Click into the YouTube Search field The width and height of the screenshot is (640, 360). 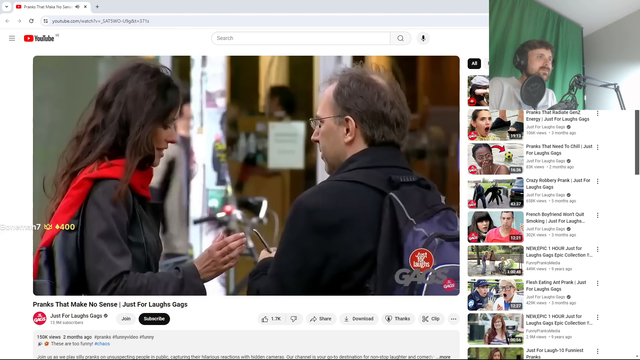pos(301,38)
